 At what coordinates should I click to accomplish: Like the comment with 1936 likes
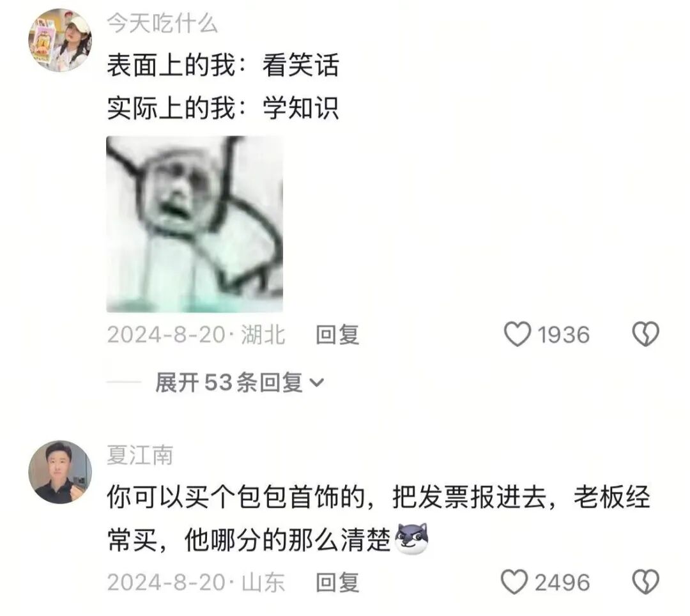[x=517, y=334]
